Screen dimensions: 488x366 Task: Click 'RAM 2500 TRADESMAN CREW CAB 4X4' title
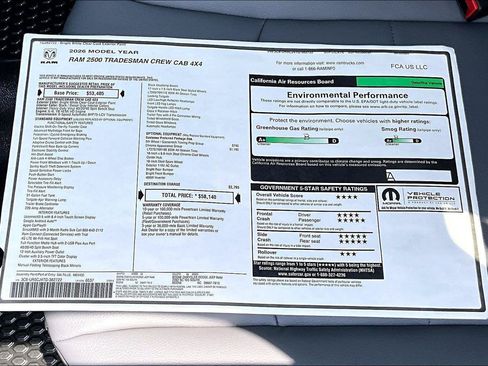click(x=135, y=61)
